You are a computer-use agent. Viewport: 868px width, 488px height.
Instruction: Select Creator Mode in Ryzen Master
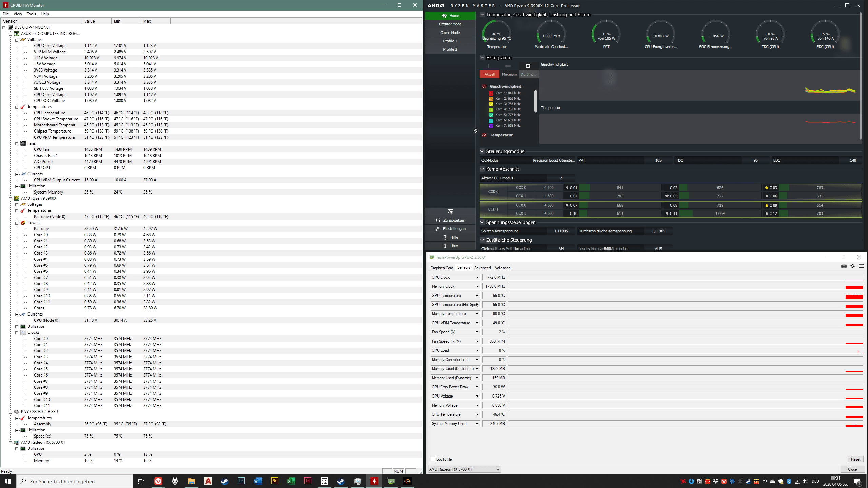pos(450,24)
